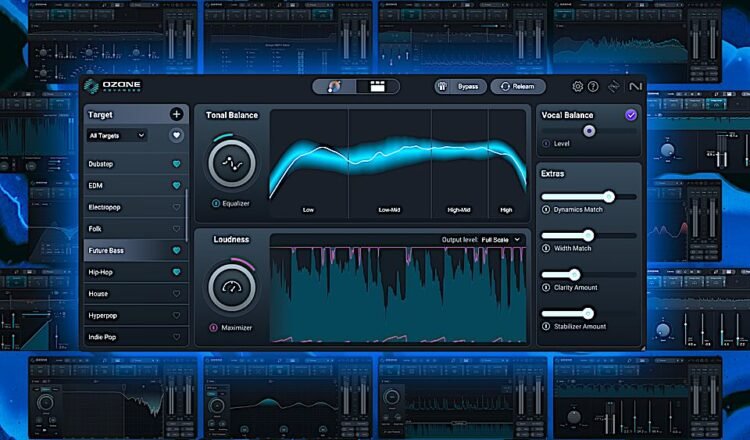Toggle the Stabilizer Amount power icon
The height and width of the screenshot is (440, 750).
[x=546, y=326]
